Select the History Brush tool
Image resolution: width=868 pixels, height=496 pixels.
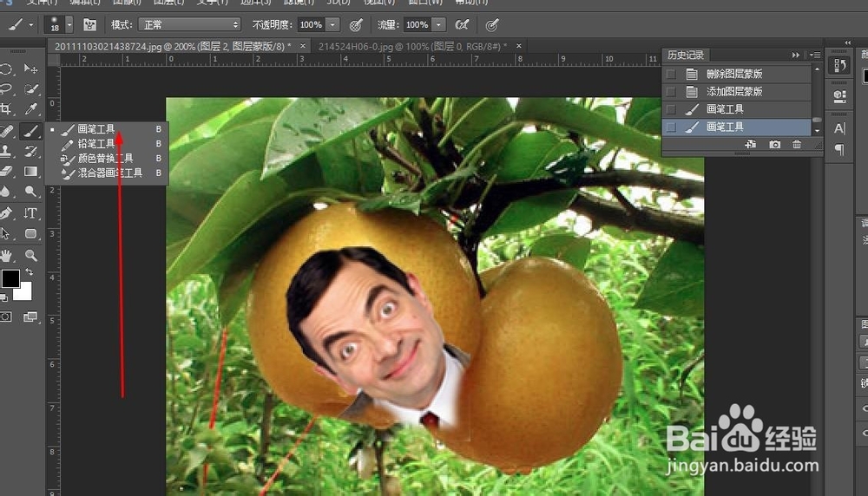click(31, 151)
